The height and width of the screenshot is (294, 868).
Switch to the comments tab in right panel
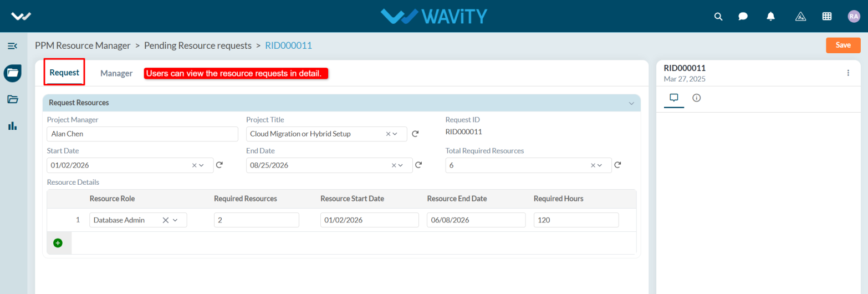pos(674,98)
